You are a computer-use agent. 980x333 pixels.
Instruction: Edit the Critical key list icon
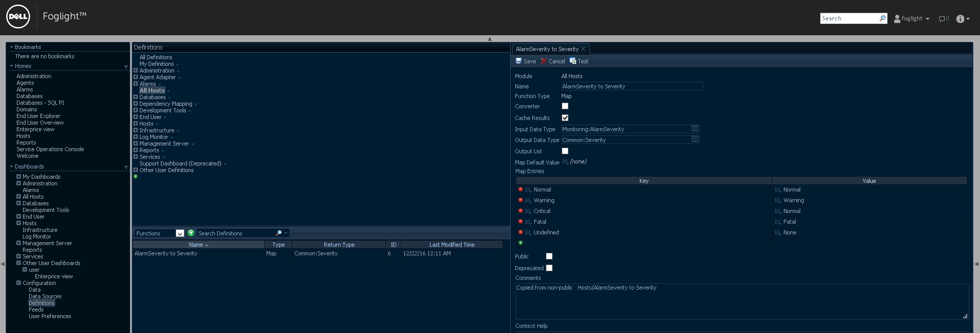pyautogui.click(x=528, y=211)
